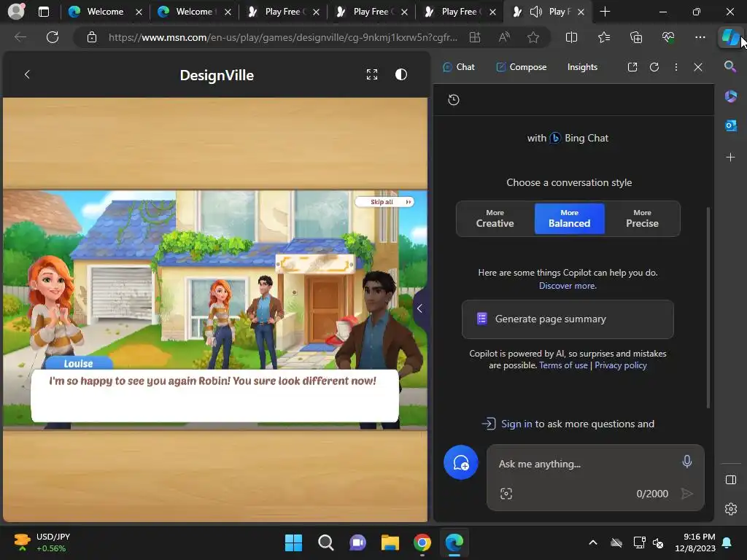
Task: Activate the microphone voice input
Action: click(x=686, y=462)
